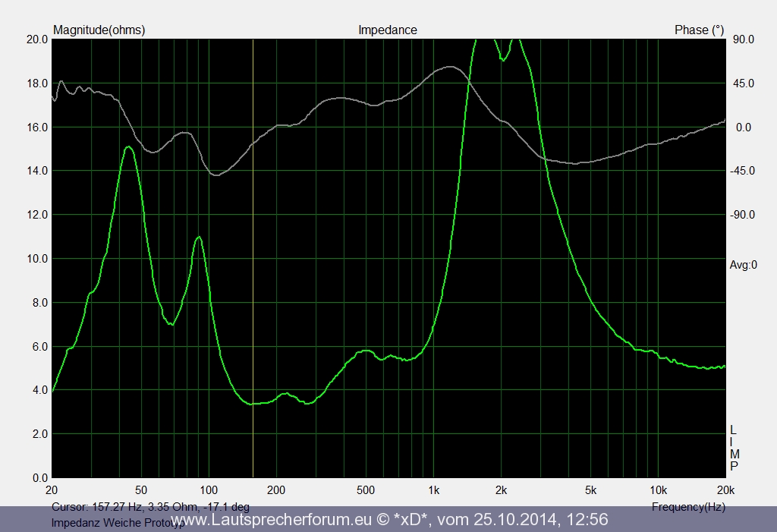Image resolution: width=777 pixels, height=532 pixels.
Task: Click the Impedance title at top
Action: pos(387,30)
